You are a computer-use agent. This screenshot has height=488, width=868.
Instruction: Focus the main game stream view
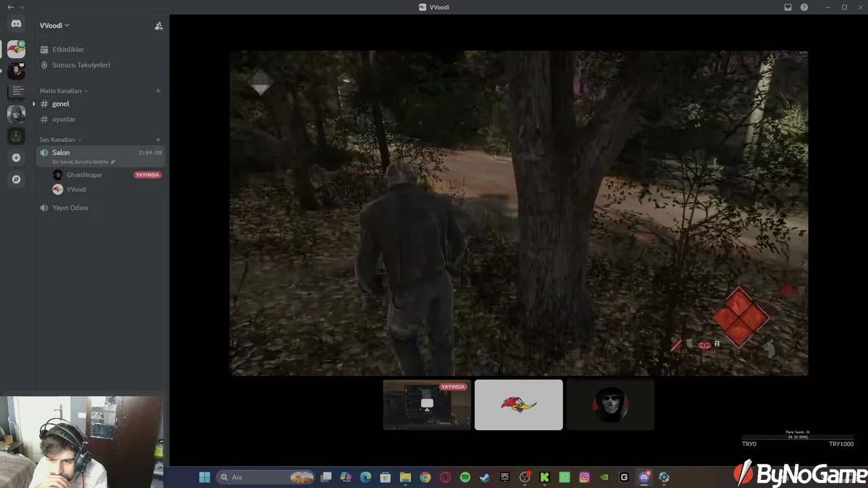519,213
